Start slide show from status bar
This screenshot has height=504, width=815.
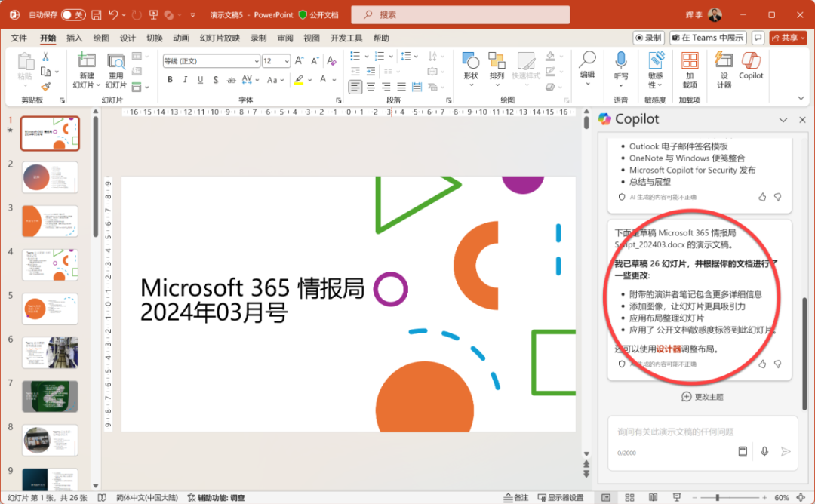coord(676,498)
